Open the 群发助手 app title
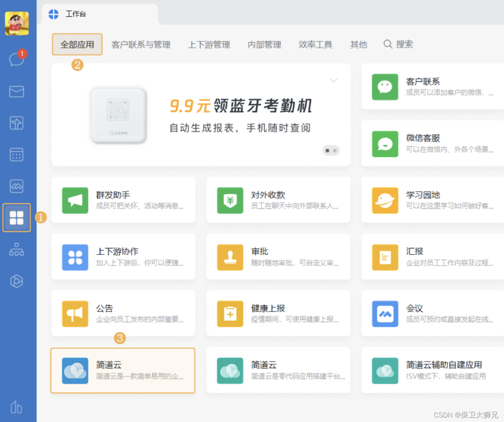This screenshot has width=504, height=422. (113, 195)
